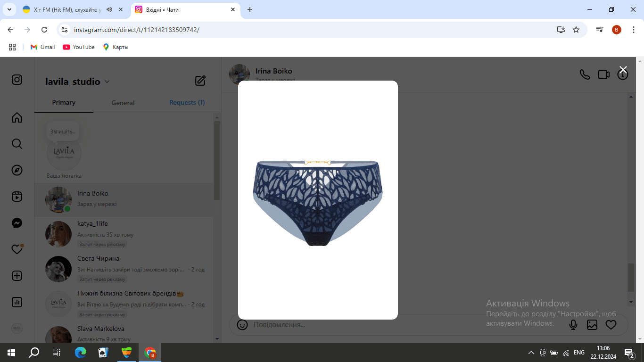Click the Instagram logo in sidebar
The width and height of the screenshot is (644, 362).
click(17, 80)
